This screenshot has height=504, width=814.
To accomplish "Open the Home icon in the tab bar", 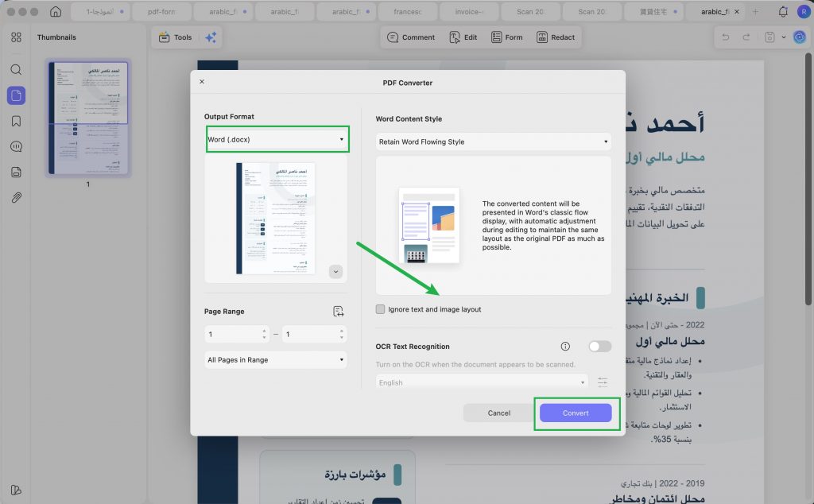I will click(56, 11).
